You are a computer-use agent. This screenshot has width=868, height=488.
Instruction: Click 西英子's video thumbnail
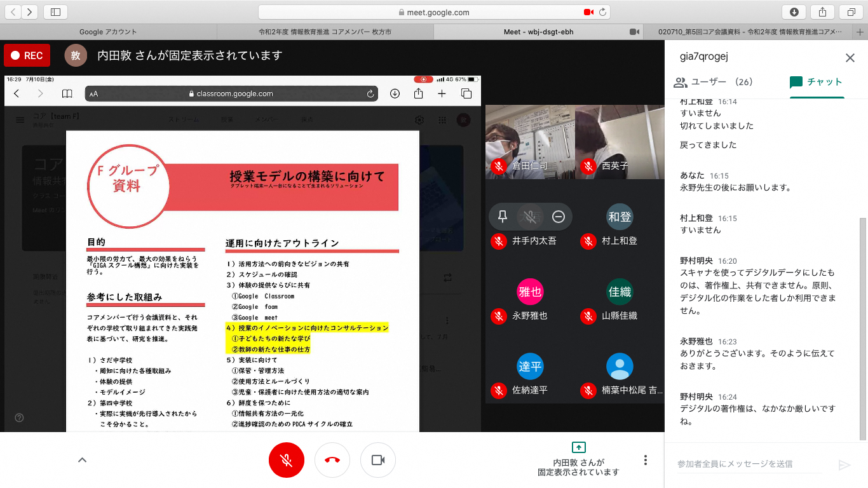620,141
